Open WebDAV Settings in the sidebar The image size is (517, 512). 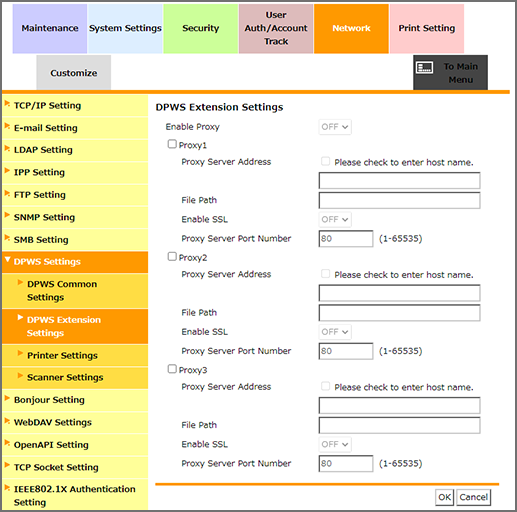[x=75, y=422]
